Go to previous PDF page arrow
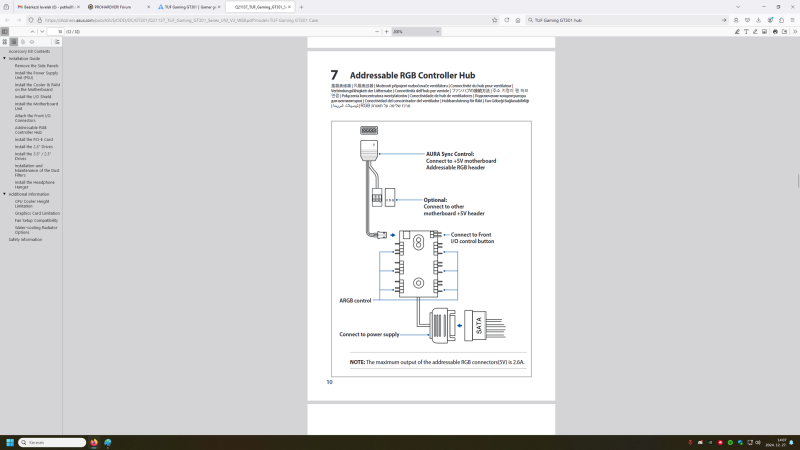The width and height of the screenshot is (800, 450). 32,32
